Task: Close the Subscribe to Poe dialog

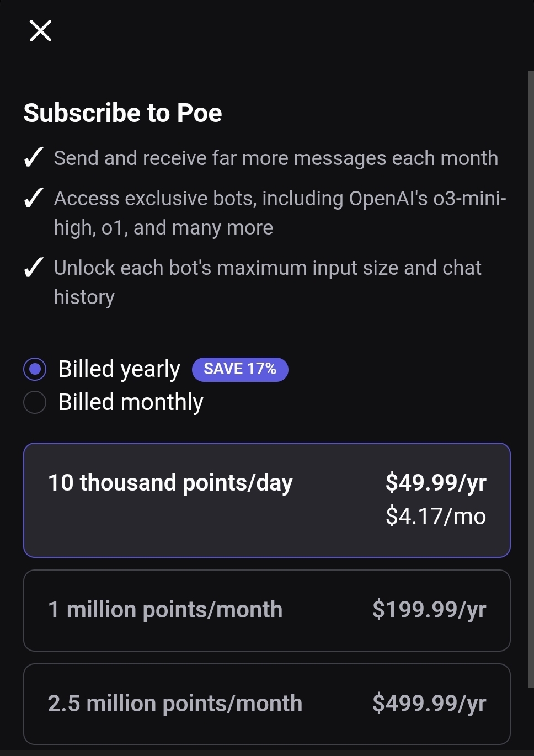Action: click(40, 31)
